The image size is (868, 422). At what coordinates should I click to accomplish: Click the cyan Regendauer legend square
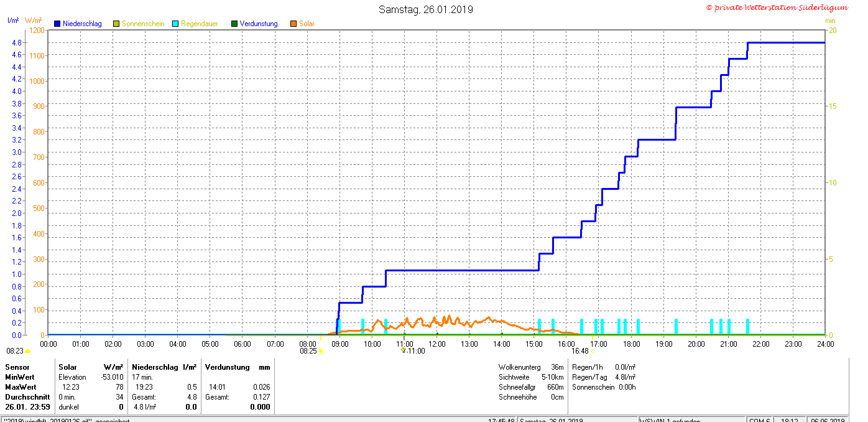point(175,24)
